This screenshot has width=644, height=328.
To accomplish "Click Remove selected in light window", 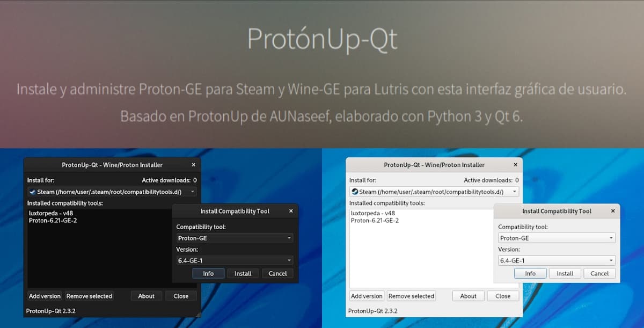I will click(x=411, y=296).
